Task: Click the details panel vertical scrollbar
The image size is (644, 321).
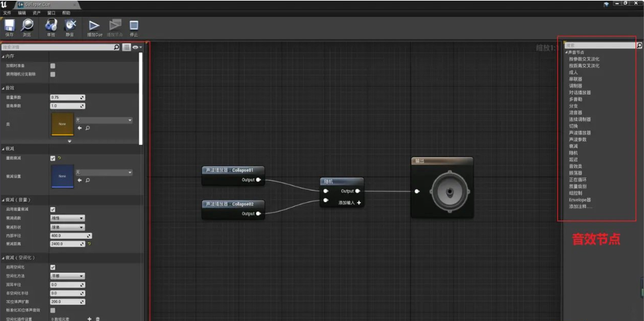Action: [x=141, y=99]
